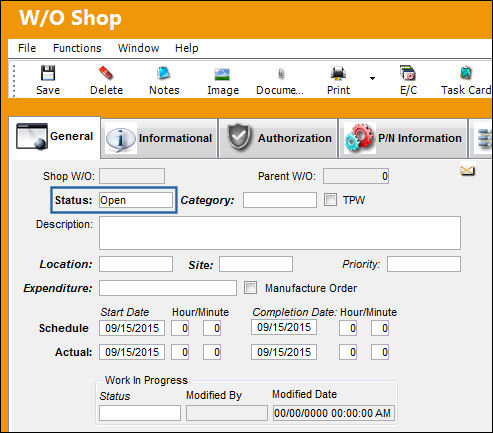Click into the Description text box
This screenshot has width=493, height=433.
click(x=280, y=233)
